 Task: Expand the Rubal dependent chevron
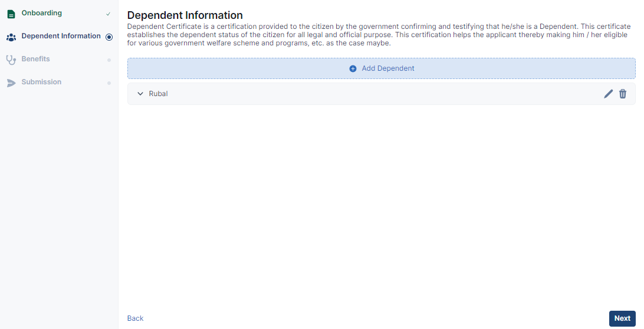[x=140, y=94]
